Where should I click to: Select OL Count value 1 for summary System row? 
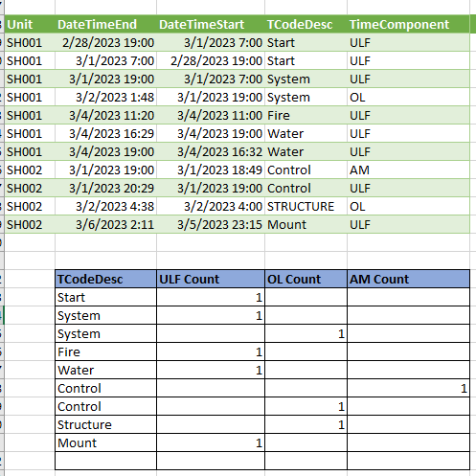306,333
